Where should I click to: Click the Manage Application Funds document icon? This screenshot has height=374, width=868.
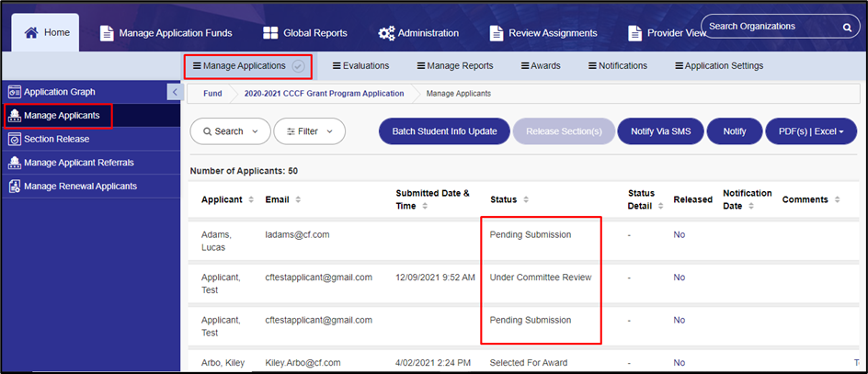[x=107, y=33]
